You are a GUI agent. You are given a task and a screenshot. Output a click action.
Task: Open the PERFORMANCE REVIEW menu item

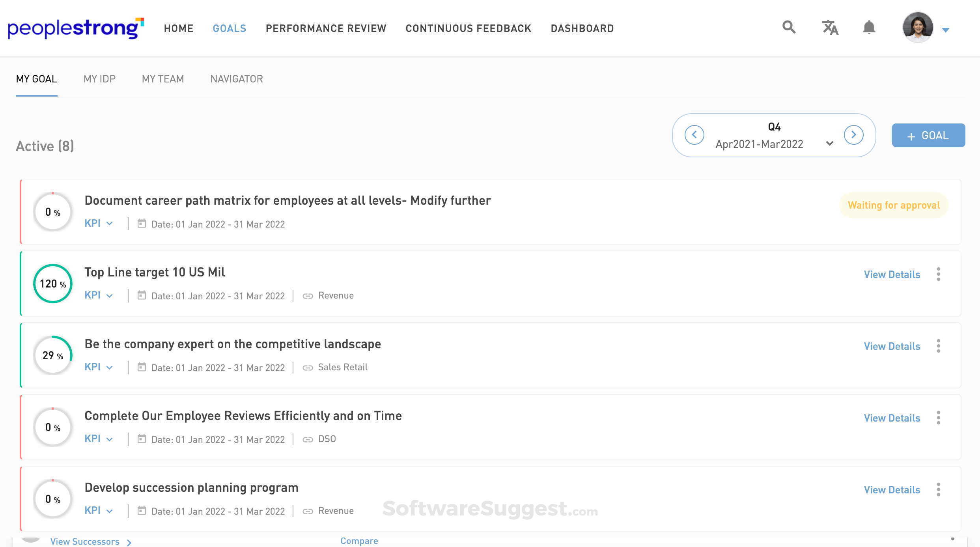(x=326, y=28)
